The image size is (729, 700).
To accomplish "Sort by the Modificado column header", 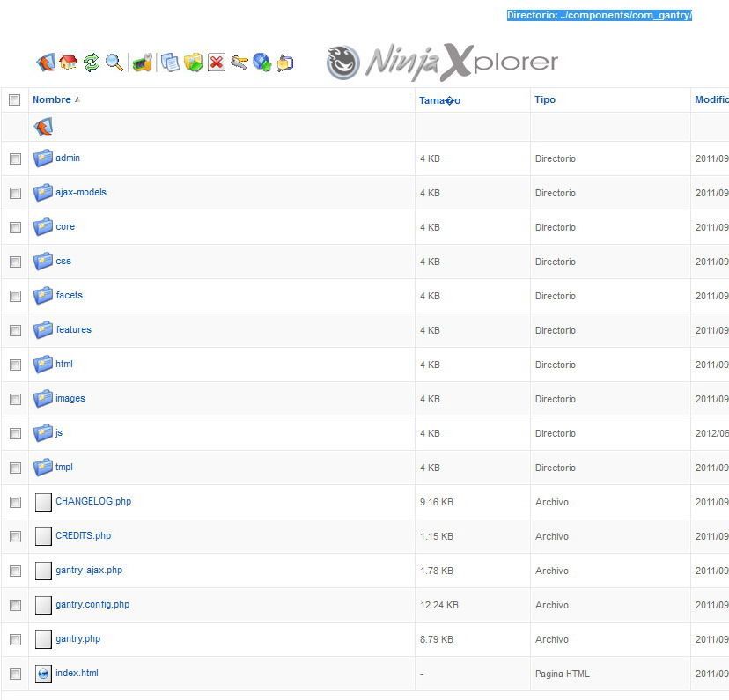I will [x=711, y=99].
